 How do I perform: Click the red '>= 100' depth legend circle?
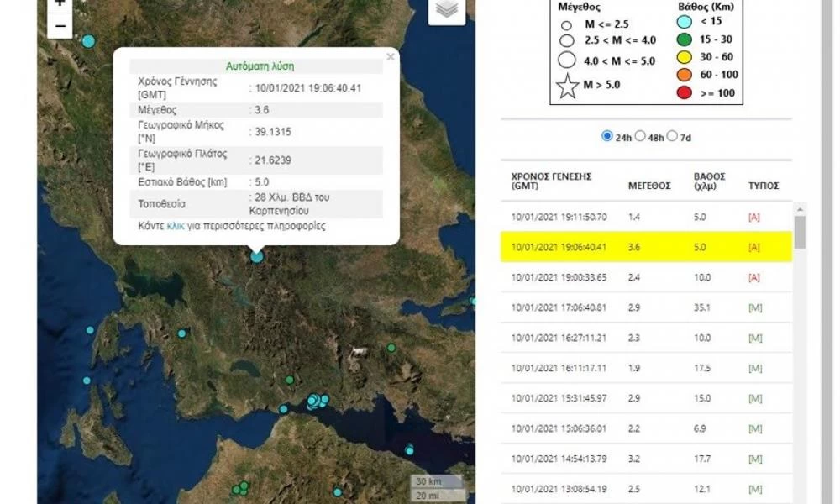click(x=684, y=93)
